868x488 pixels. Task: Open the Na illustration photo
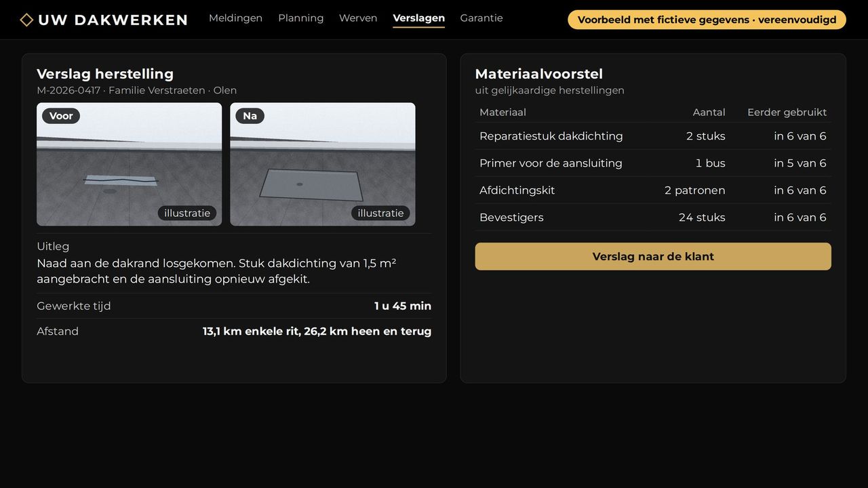tap(323, 164)
